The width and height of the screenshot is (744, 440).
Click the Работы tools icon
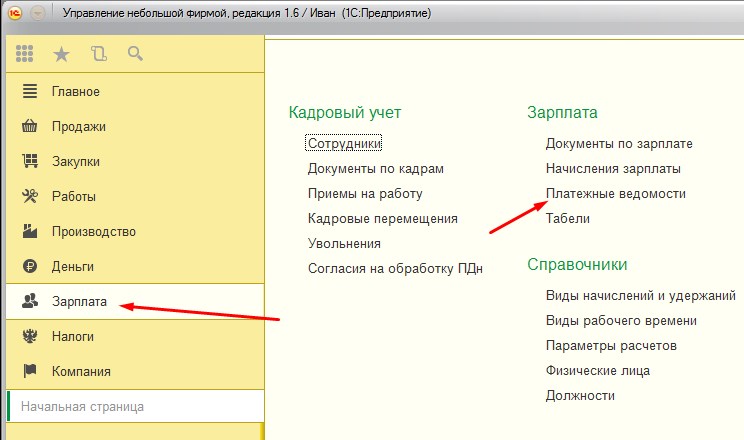(30, 196)
